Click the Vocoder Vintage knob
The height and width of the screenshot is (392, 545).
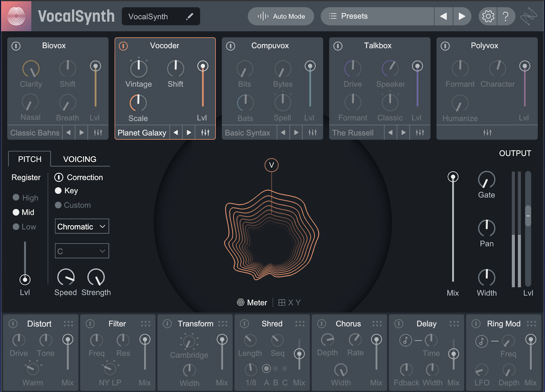point(139,68)
